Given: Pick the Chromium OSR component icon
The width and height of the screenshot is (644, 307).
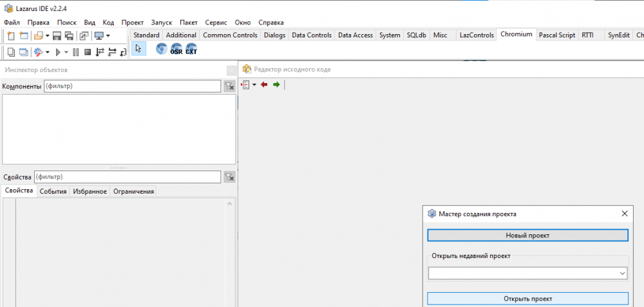Looking at the screenshot, I should tap(176, 49).
